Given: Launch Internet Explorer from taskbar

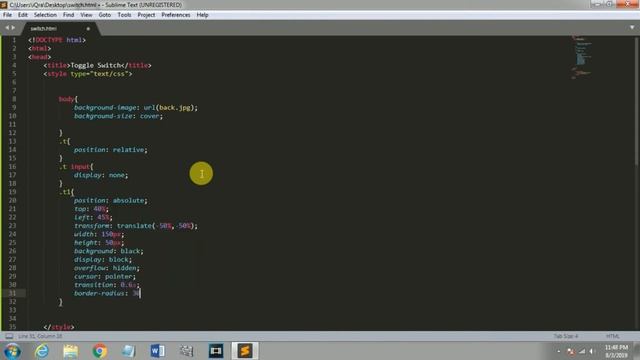Looking at the screenshot, I should (x=42, y=351).
